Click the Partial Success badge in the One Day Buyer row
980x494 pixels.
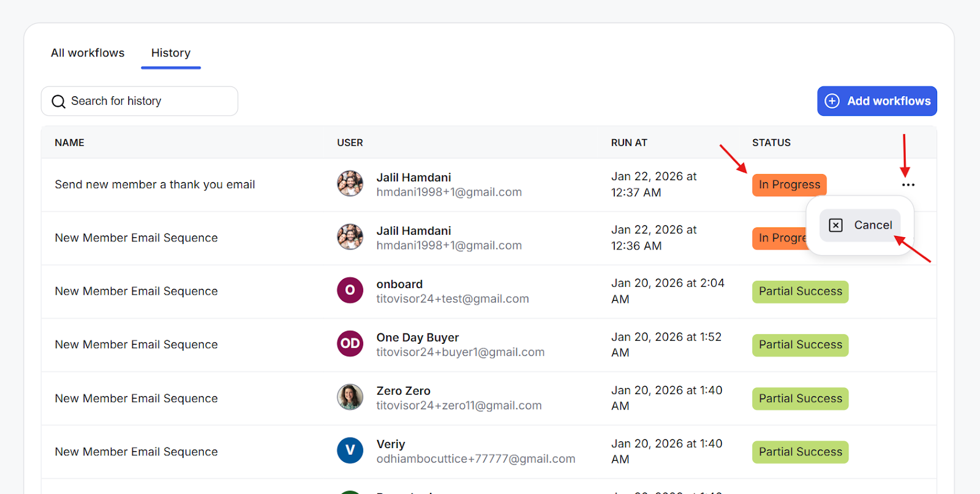[x=801, y=344]
